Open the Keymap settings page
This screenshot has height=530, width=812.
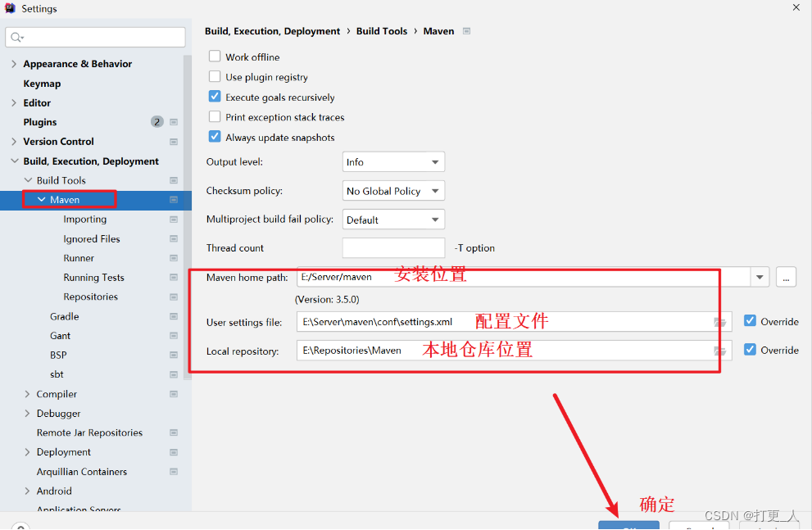pyautogui.click(x=42, y=84)
